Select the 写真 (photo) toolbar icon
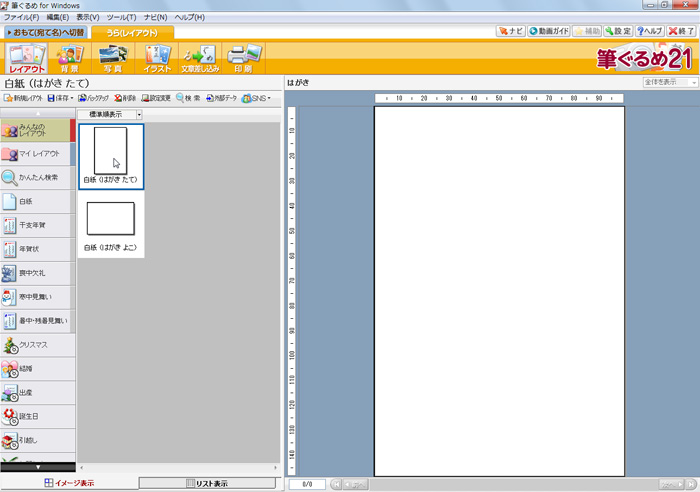700x492 pixels. (112, 59)
